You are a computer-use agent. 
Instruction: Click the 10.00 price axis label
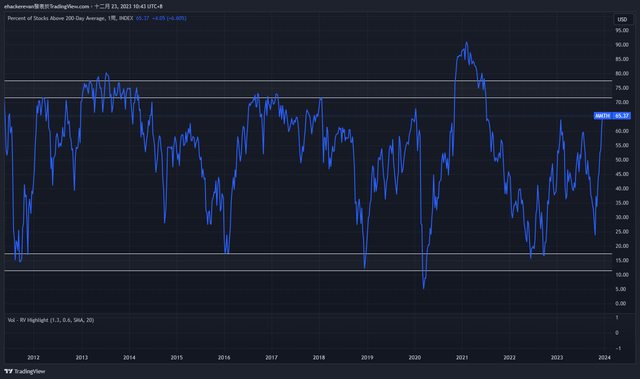(x=622, y=275)
